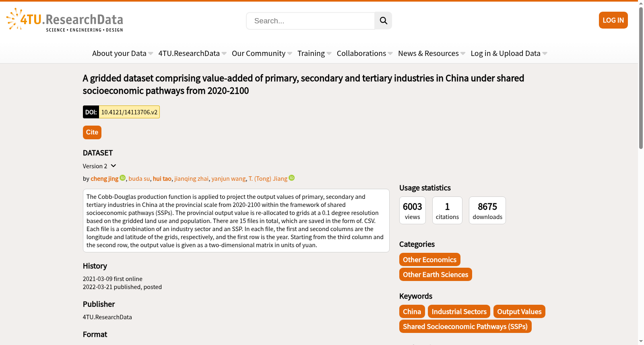Image resolution: width=644 pixels, height=345 pixels.
Task: Open the Training menu
Action: tap(314, 53)
